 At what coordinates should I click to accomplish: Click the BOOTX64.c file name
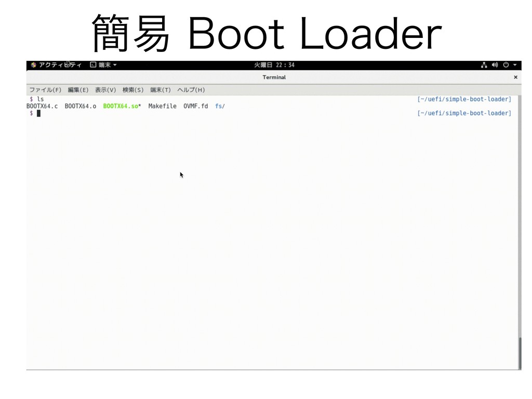click(42, 106)
